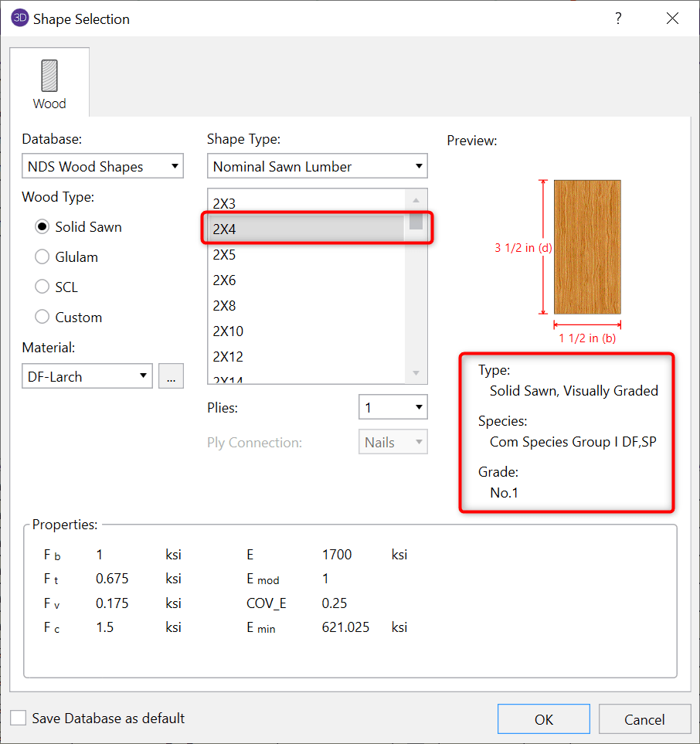Click the ellipsis button next to Material
This screenshot has width=700, height=744.
click(x=171, y=377)
